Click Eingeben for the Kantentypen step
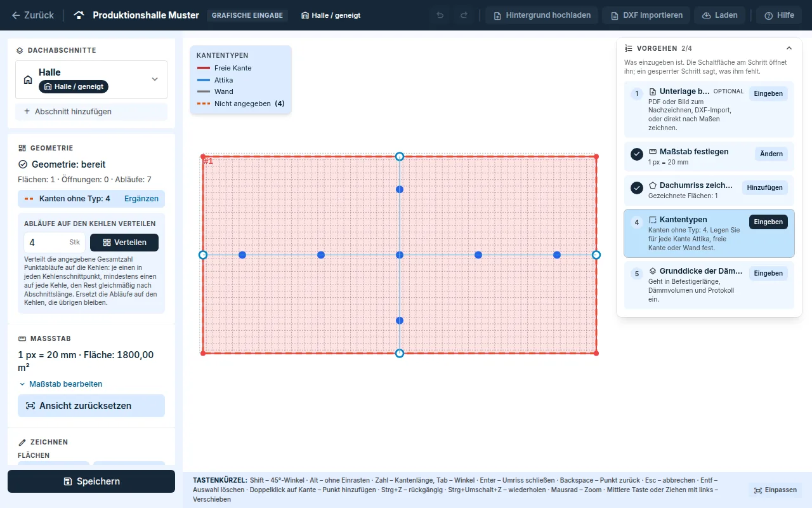 (x=768, y=222)
